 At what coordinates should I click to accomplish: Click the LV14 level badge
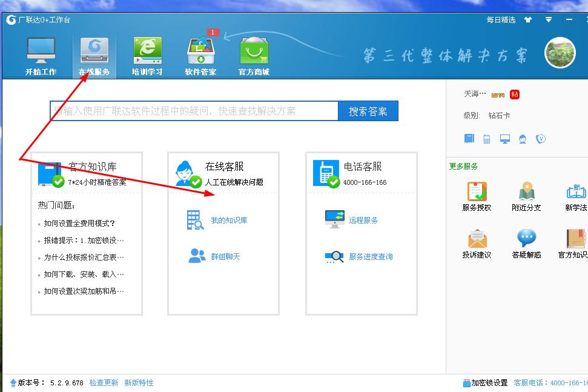tap(498, 95)
